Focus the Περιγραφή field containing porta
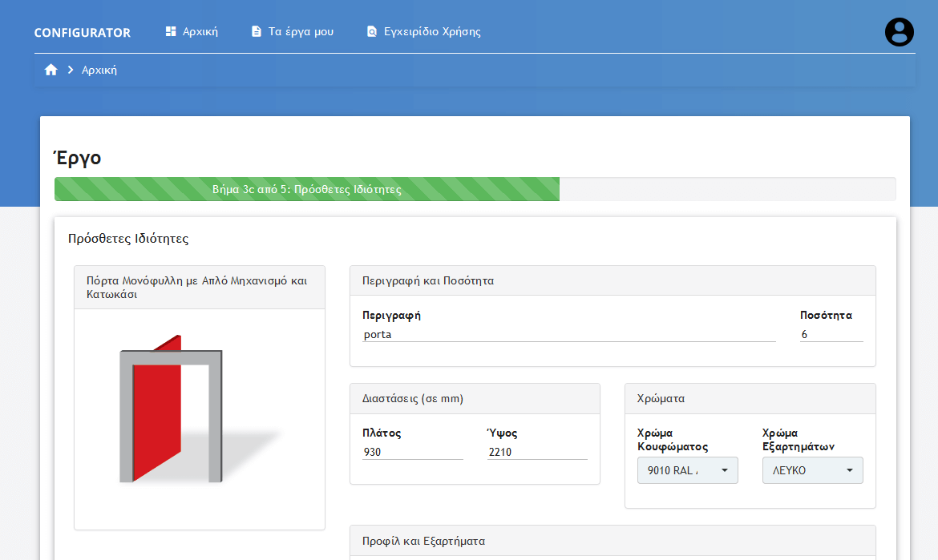 tap(568, 334)
